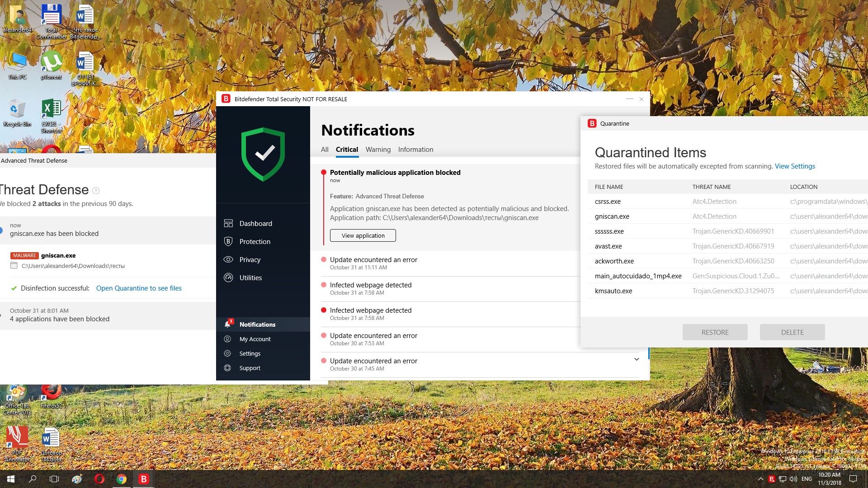Viewport: 868px width, 488px height.
Task: Click the Notifications bell icon
Action: point(228,324)
